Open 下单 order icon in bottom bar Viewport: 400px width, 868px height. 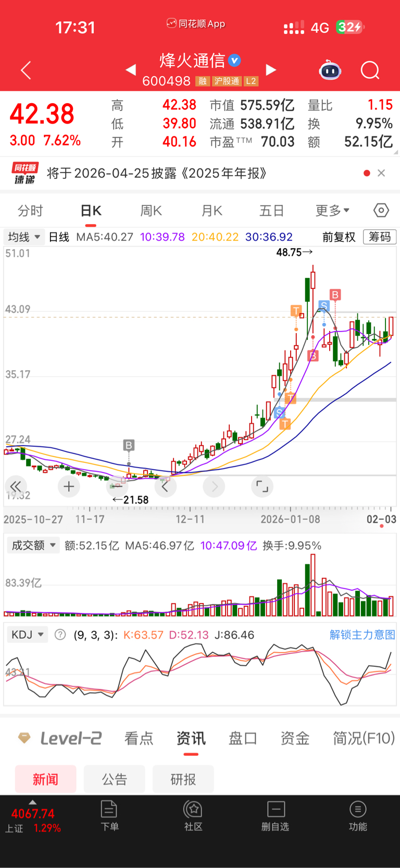(x=109, y=816)
